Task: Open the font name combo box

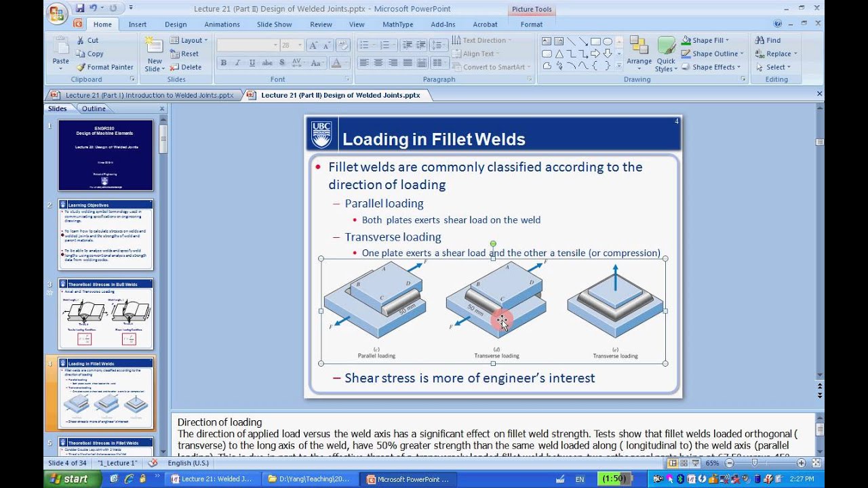Action: tap(248, 45)
